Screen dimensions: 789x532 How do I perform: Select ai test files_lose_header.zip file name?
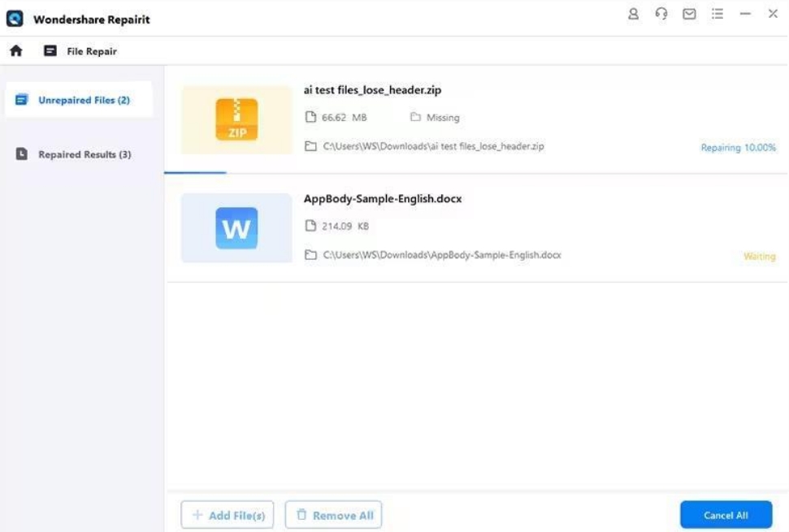pos(372,90)
